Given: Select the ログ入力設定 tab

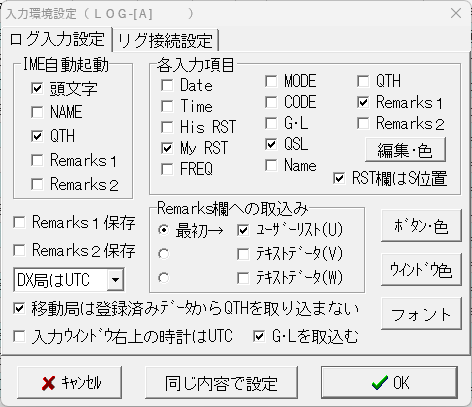Looking at the screenshot, I should tap(57, 39).
